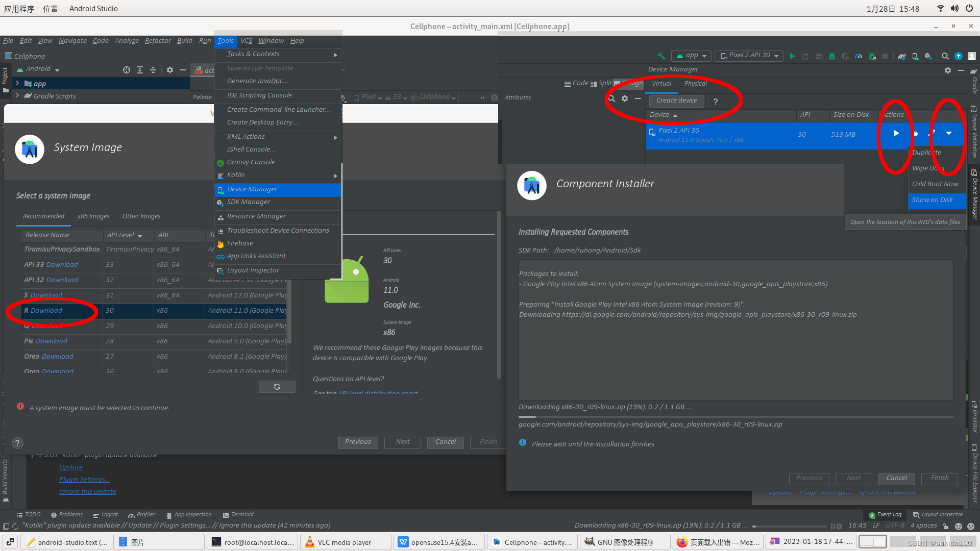Click the Update link for Kotlin plugin
Viewport: 980px width, 551px height.
click(71, 467)
